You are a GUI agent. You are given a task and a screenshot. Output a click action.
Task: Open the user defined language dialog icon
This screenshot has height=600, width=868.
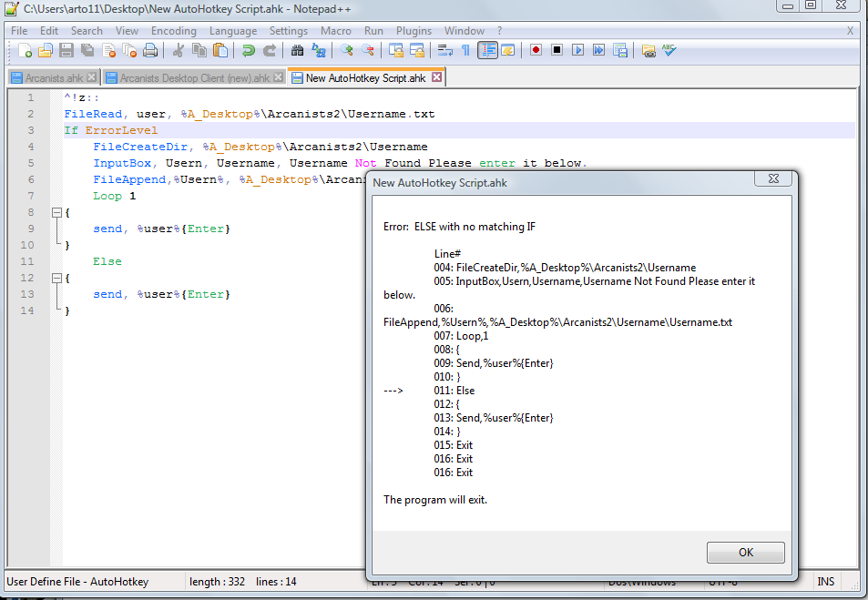pyautogui.click(x=508, y=50)
